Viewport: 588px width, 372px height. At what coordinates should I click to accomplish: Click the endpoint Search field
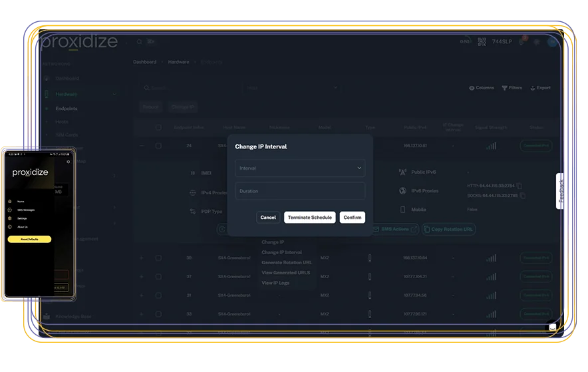(x=190, y=88)
